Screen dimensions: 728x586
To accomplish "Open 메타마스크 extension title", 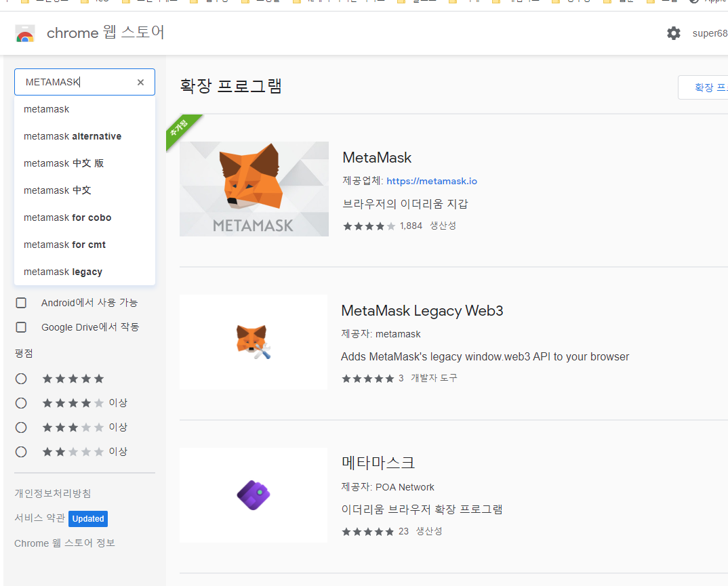I will point(378,463).
